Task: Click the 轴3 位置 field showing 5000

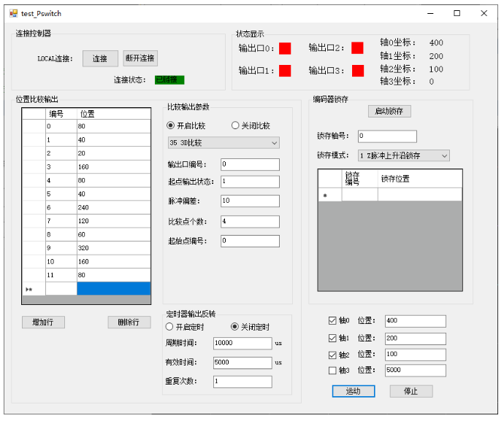Action: tap(416, 370)
